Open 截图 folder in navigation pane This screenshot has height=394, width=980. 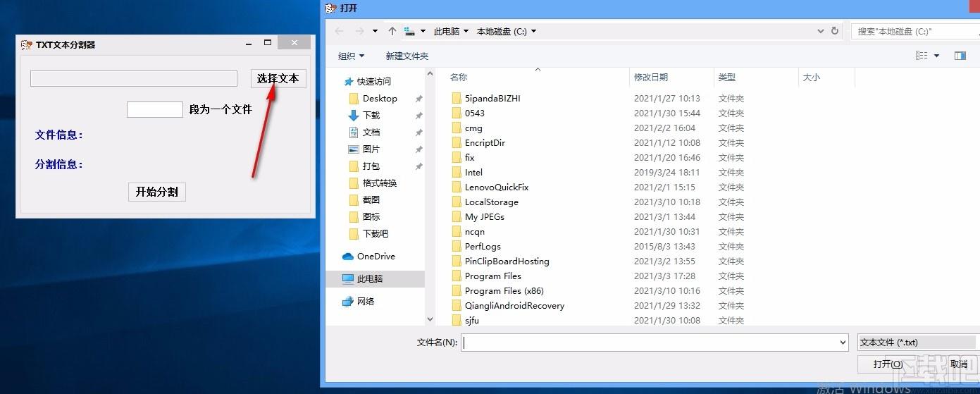point(371,199)
